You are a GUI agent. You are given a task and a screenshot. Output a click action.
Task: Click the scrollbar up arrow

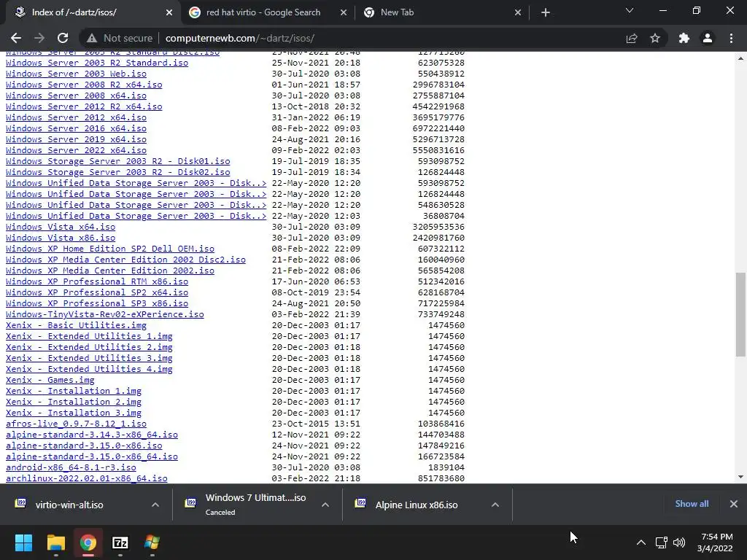(x=740, y=58)
